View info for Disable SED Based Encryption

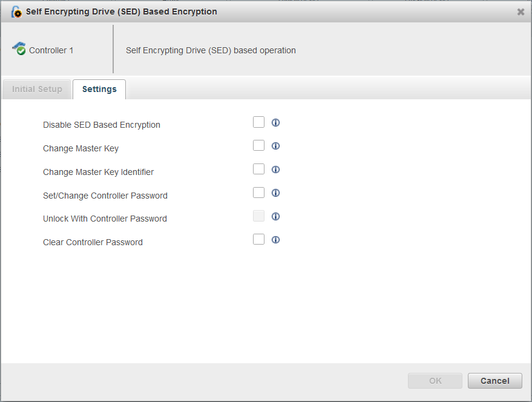[275, 122]
